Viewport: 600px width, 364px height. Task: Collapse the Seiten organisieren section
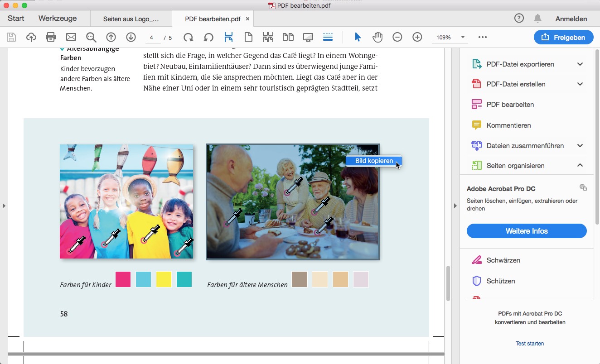580,166
